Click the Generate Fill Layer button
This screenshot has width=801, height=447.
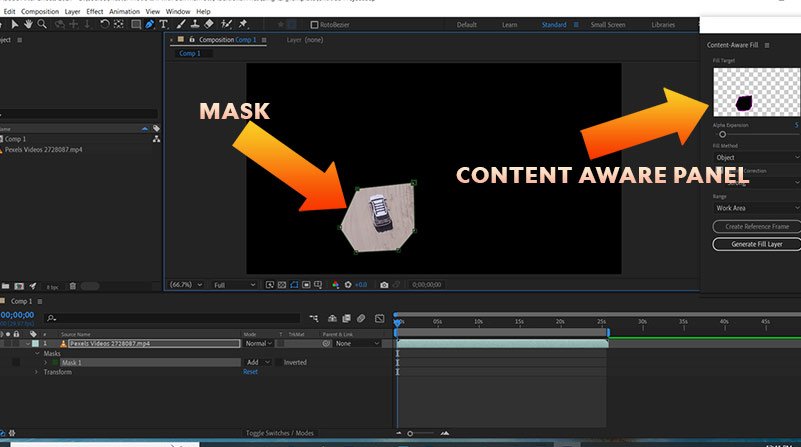[x=757, y=244]
